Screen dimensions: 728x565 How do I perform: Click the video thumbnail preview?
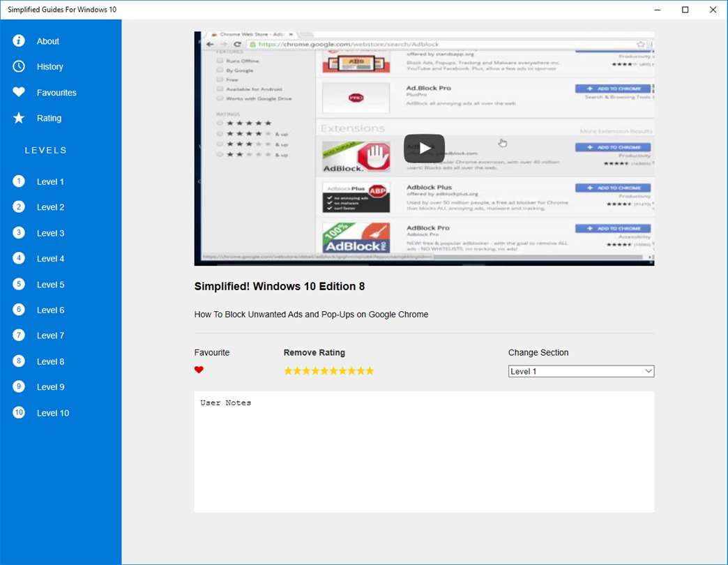click(x=424, y=149)
